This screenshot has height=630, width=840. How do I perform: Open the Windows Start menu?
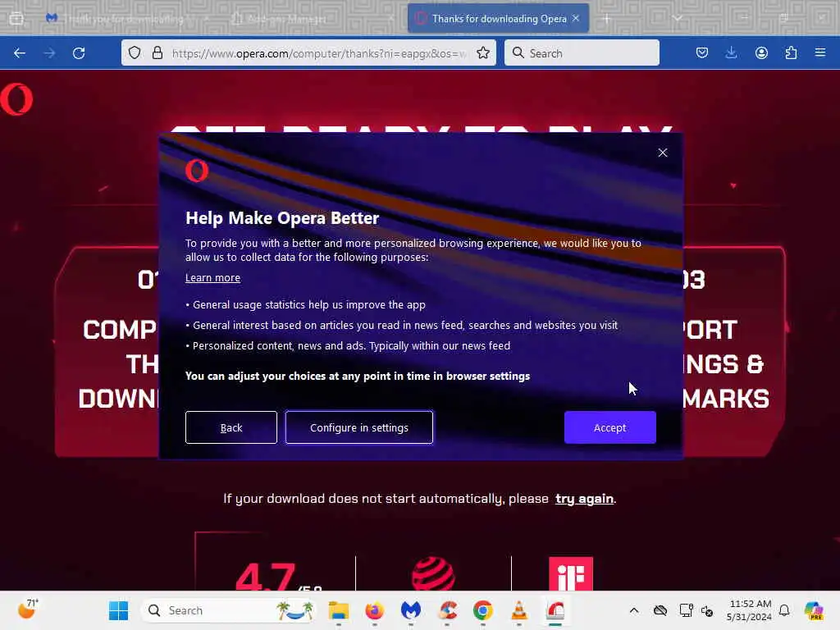(x=118, y=610)
